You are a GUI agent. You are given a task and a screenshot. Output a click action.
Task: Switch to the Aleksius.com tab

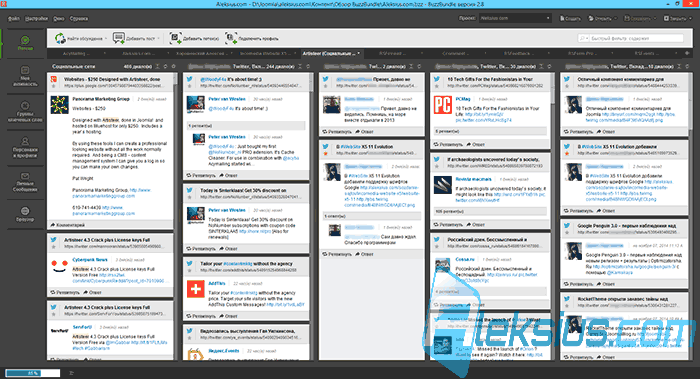click(x=139, y=54)
